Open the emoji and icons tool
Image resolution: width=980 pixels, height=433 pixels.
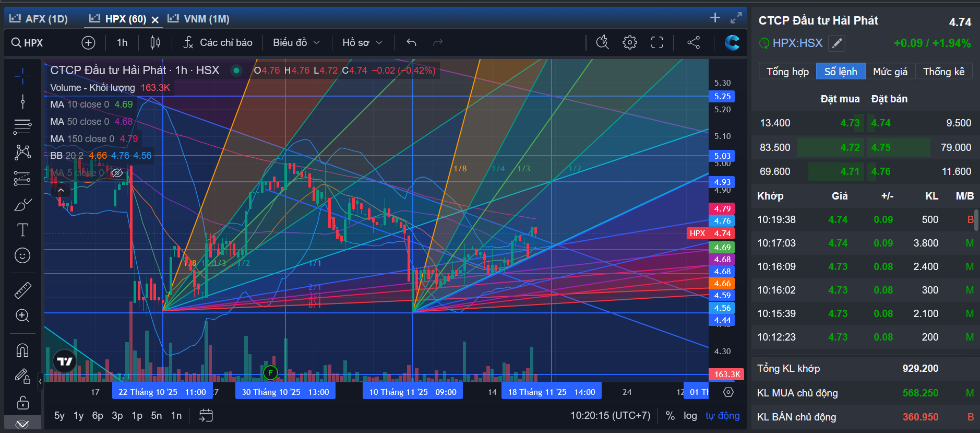(x=22, y=255)
